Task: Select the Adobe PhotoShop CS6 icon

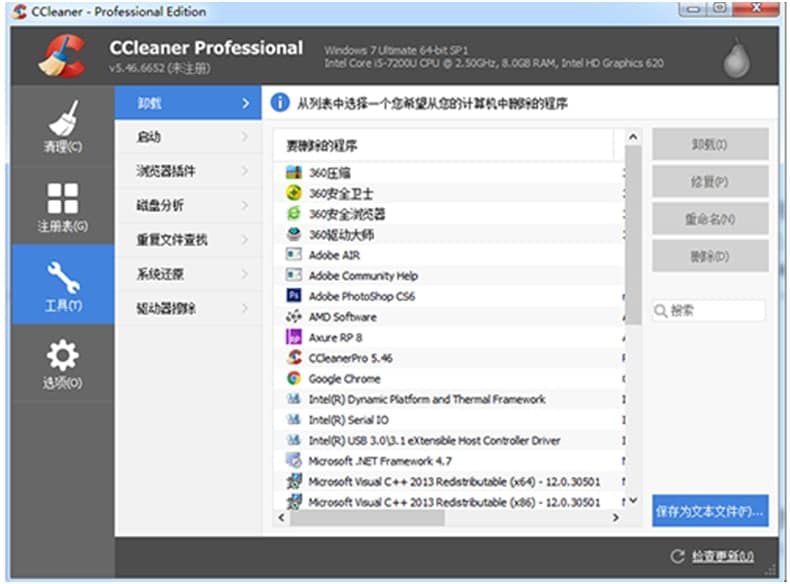Action: tap(294, 296)
